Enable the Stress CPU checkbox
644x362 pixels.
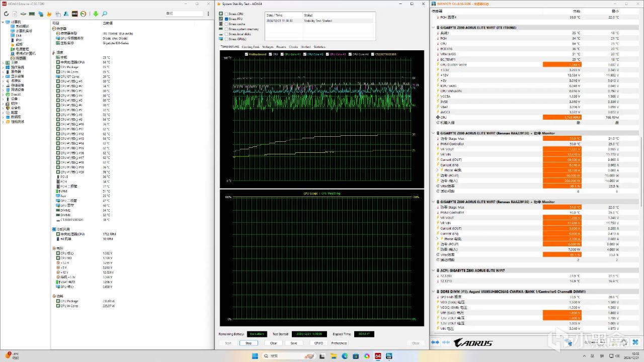coord(226,14)
